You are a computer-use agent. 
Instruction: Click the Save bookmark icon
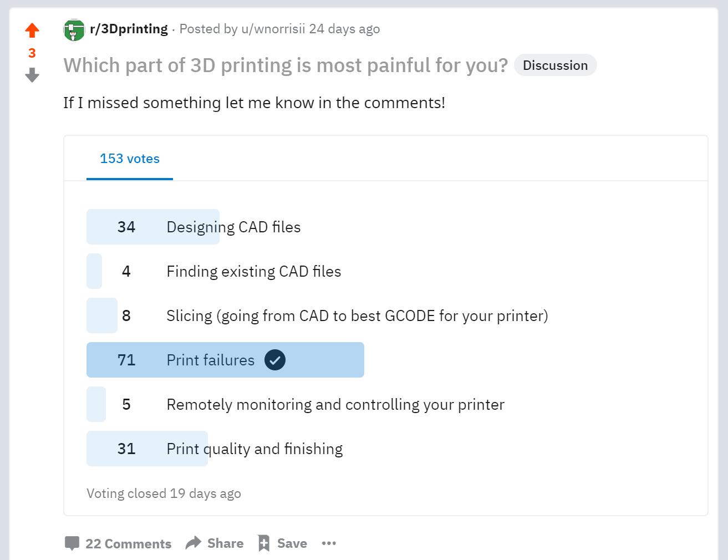(x=264, y=543)
